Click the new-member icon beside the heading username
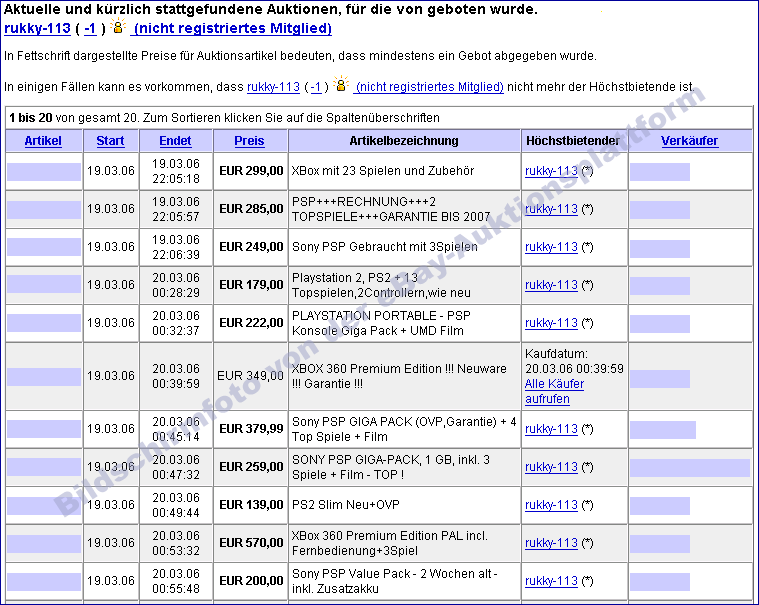The height and width of the screenshot is (605, 759). coord(118,26)
